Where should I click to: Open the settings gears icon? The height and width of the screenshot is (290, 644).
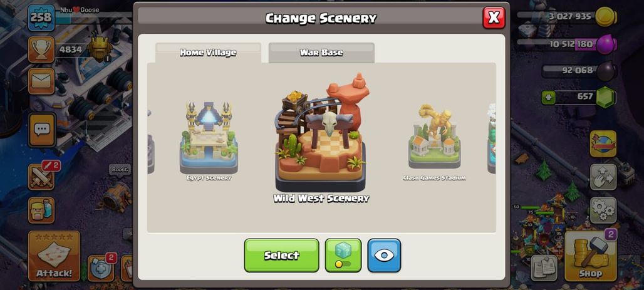[x=603, y=210]
